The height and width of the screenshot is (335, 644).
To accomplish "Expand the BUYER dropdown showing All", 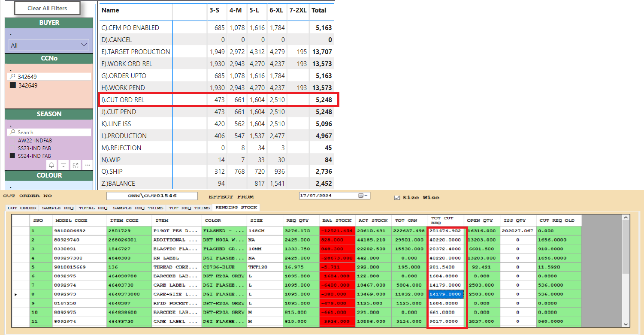I will click(84, 45).
